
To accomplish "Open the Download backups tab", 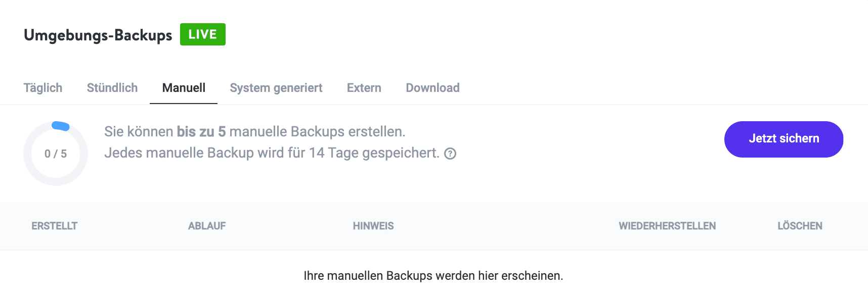I will click(x=432, y=87).
